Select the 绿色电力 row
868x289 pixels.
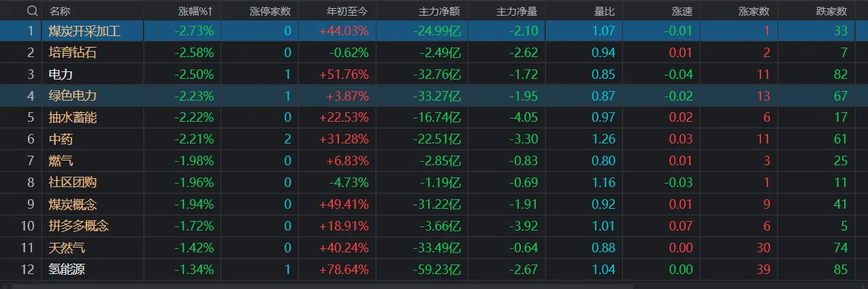71,96
